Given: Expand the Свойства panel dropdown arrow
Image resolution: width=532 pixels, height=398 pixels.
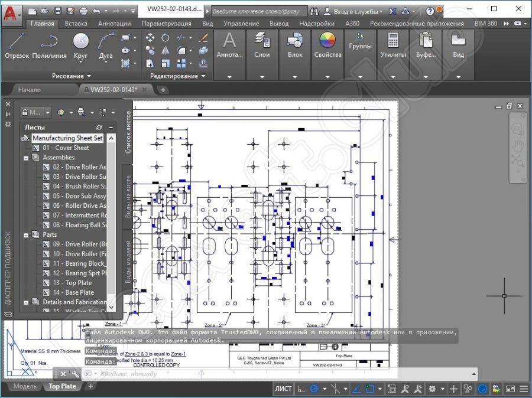Looking at the screenshot, I should [327, 77].
